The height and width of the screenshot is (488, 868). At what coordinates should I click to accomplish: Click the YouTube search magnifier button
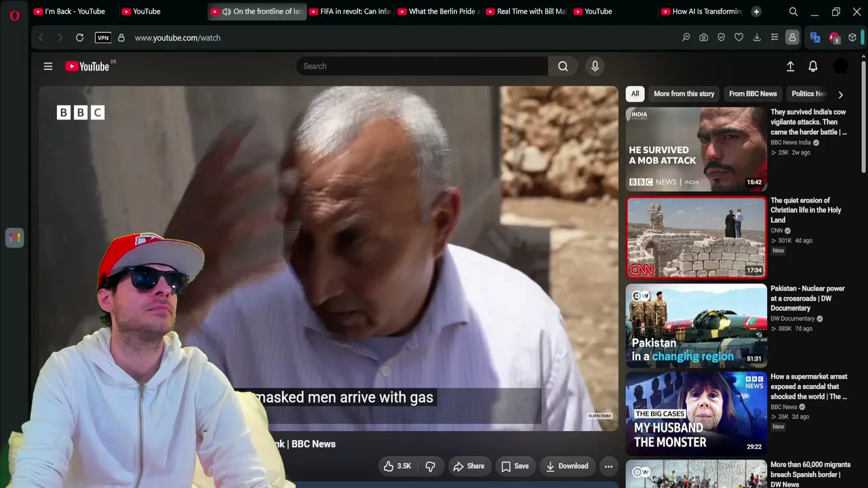click(563, 66)
